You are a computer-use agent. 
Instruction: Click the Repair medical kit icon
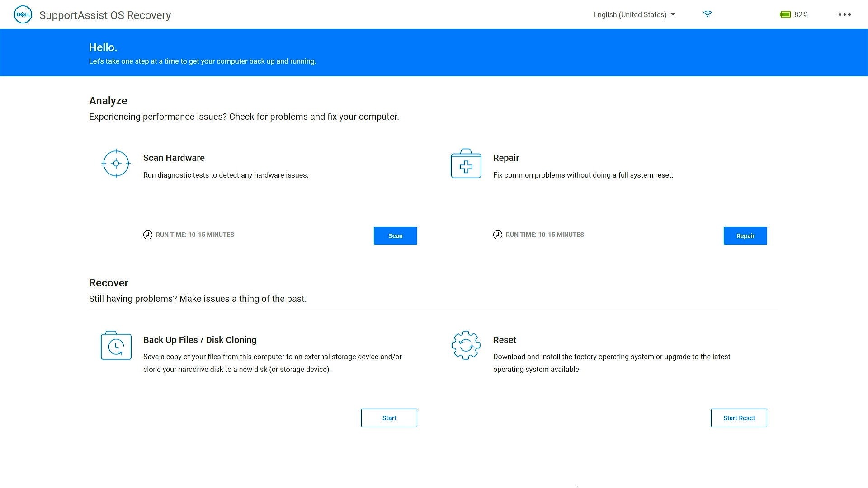[466, 164]
